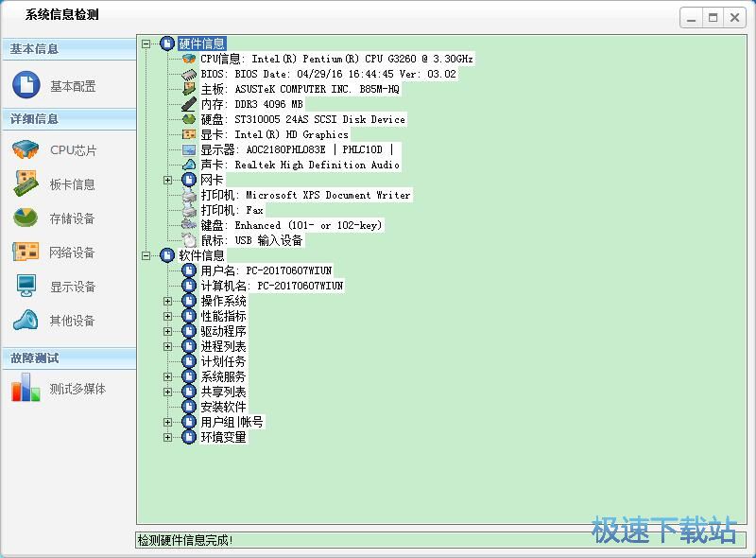Viewport: 756px width, 558px height.
Task: Select the 网络设备 sidebar icon
Action: tap(26, 252)
